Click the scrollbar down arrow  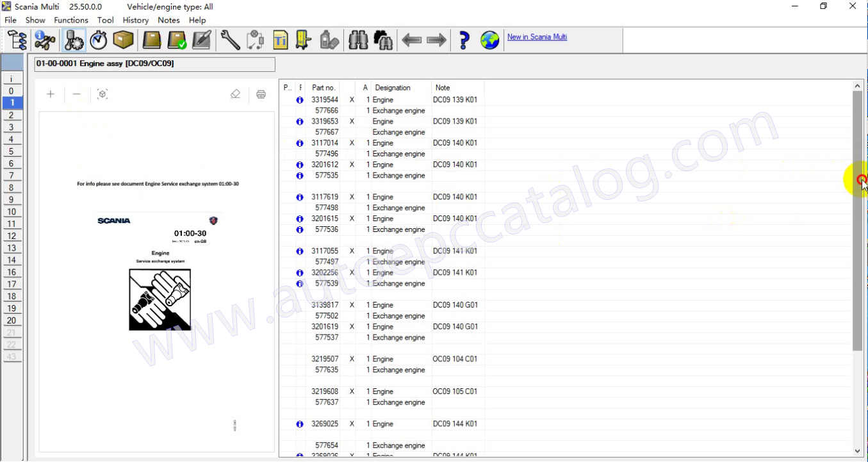coord(858,451)
